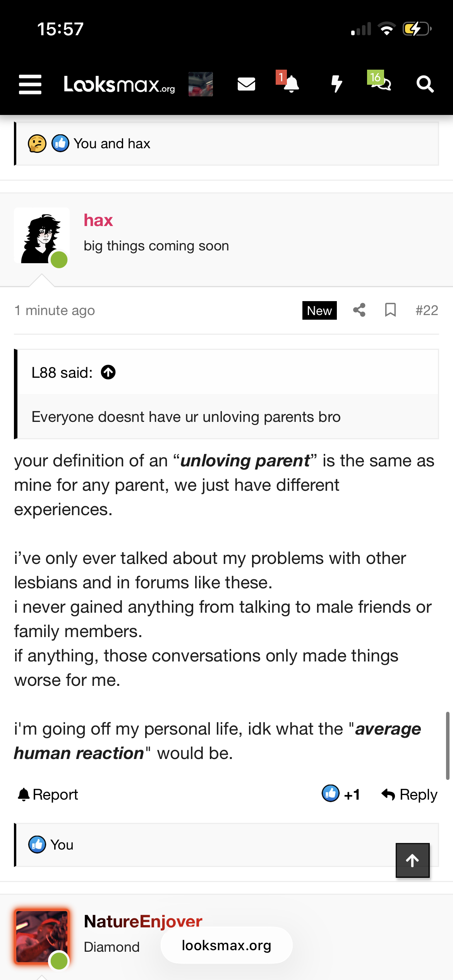Go to Looksmax.org home logo
Image resolution: width=453 pixels, height=980 pixels.
pos(119,84)
